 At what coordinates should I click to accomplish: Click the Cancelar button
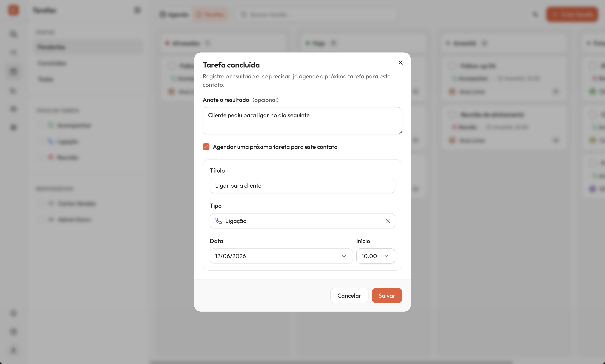coord(349,295)
